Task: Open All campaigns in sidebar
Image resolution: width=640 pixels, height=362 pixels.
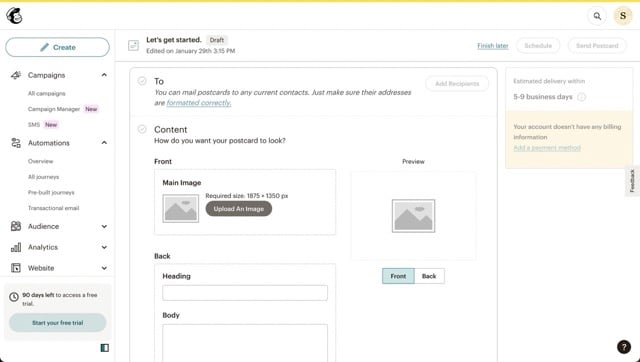Action: [47, 93]
